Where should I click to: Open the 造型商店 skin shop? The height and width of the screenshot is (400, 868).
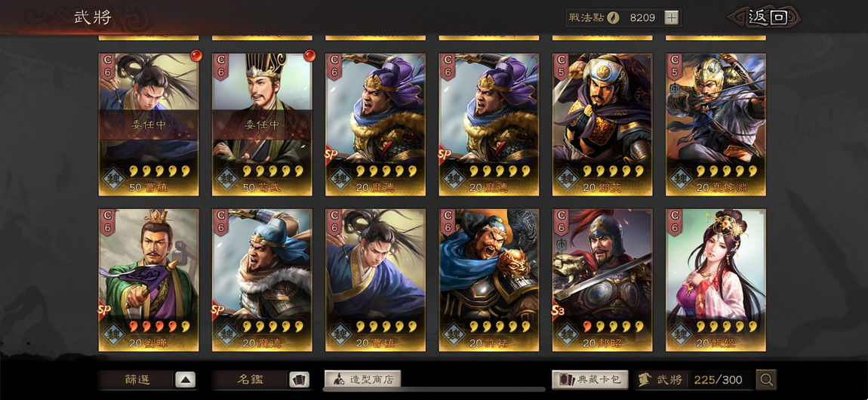click(x=362, y=380)
